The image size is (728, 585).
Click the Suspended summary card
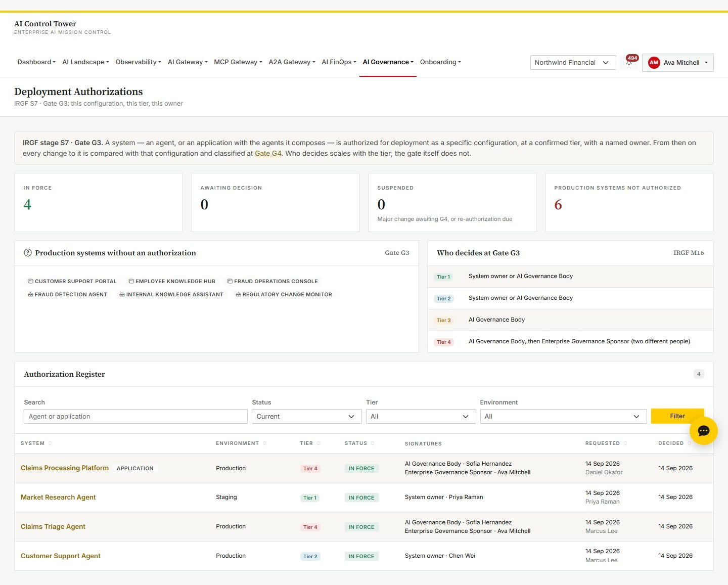(452, 203)
